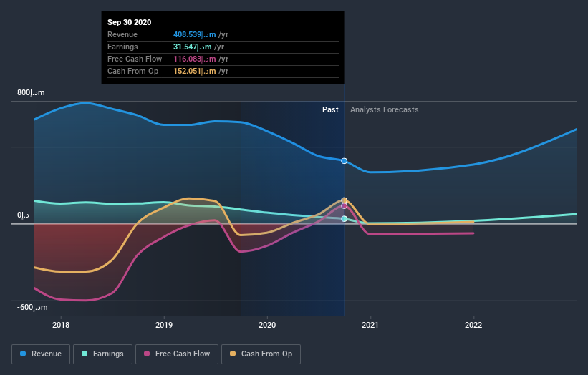
Task: Click the 2018 x-axis label
Action: pos(61,325)
